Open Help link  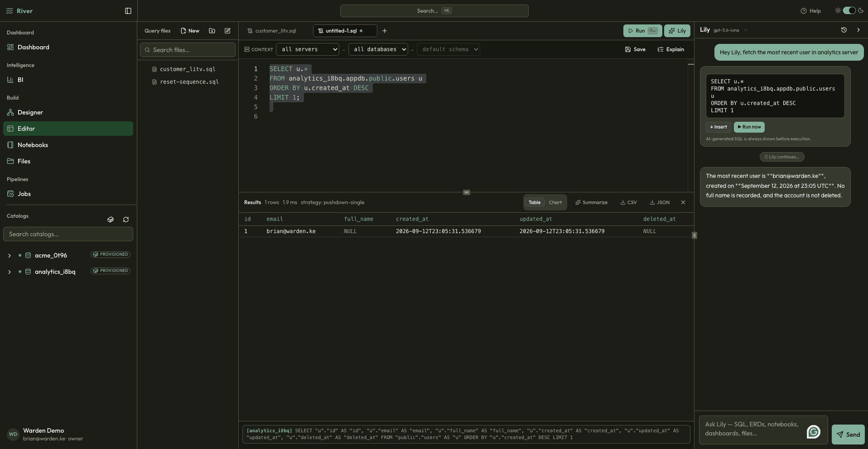click(811, 11)
